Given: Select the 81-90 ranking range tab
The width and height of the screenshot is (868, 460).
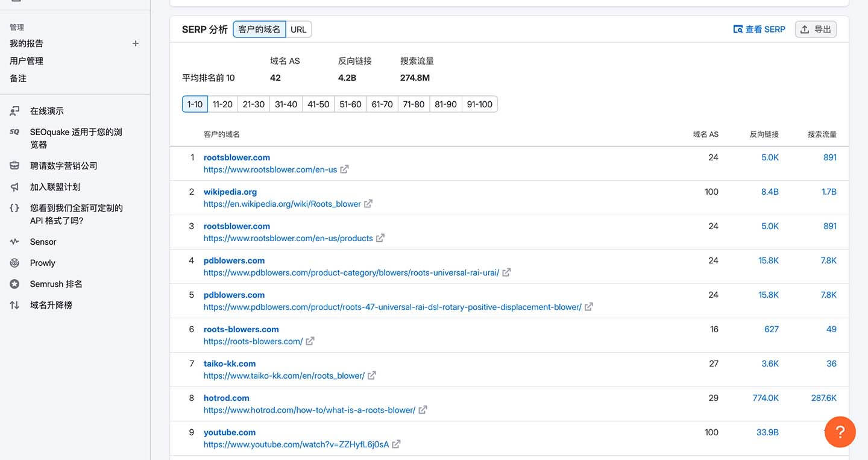Looking at the screenshot, I should coord(445,104).
